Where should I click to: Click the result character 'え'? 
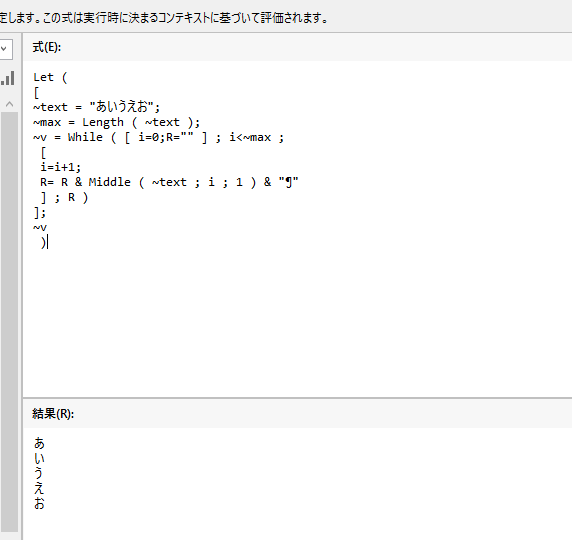click(39, 488)
